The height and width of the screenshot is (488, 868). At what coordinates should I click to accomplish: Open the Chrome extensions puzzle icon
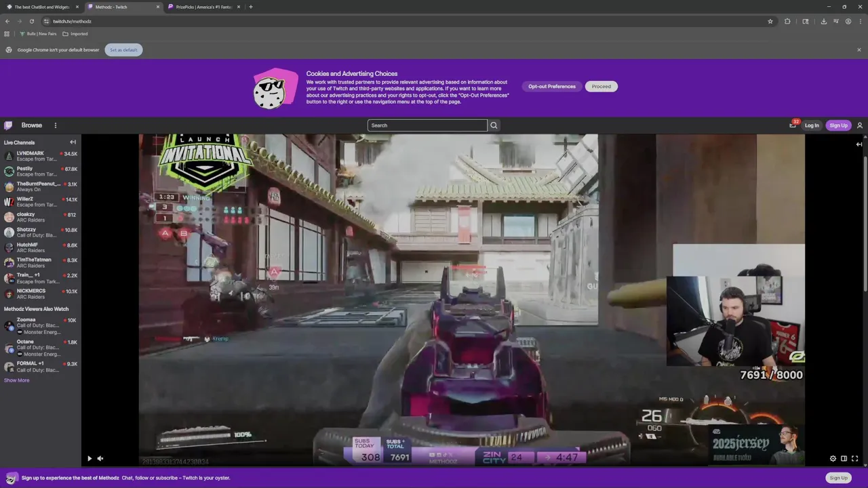pos(787,21)
